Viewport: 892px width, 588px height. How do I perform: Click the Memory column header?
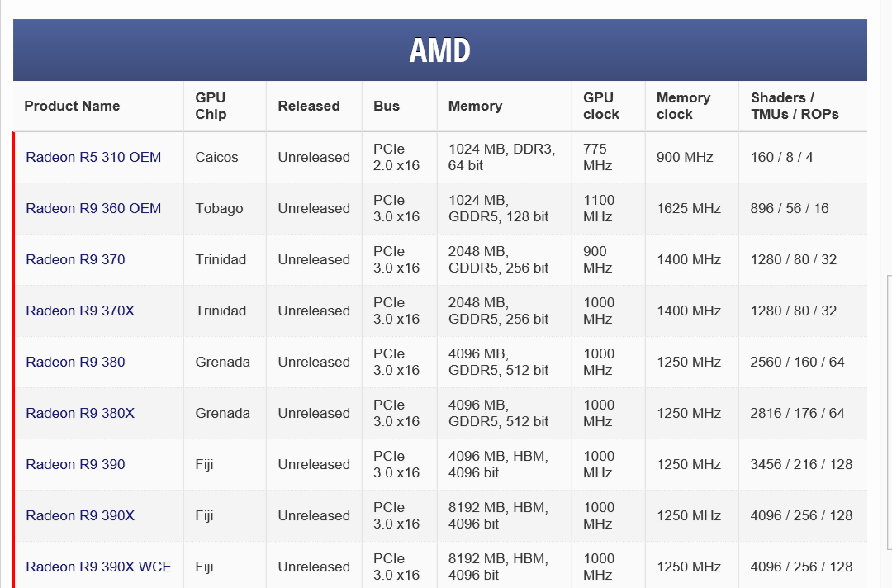click(x=475, y=106)
